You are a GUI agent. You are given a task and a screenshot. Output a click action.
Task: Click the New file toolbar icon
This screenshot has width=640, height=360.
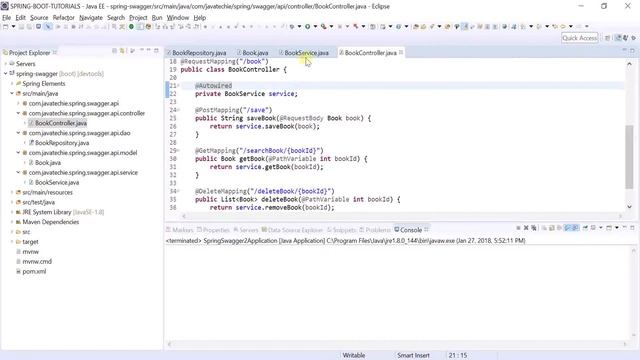(5, 27)
